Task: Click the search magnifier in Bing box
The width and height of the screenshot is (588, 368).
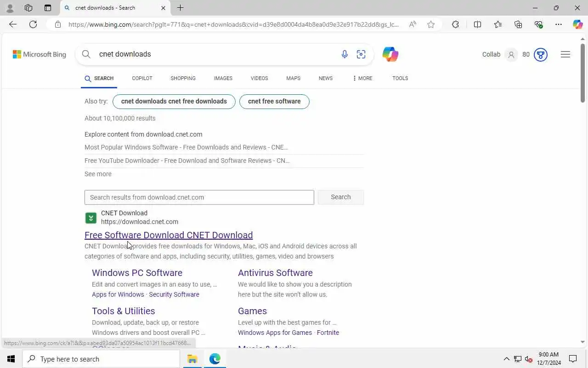Action: [86, 54]
